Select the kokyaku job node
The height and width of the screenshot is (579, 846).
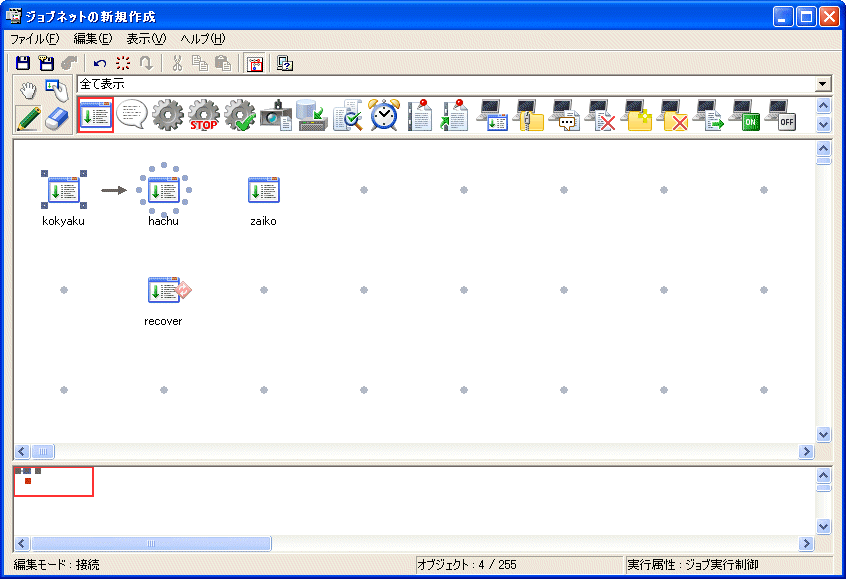64,190
